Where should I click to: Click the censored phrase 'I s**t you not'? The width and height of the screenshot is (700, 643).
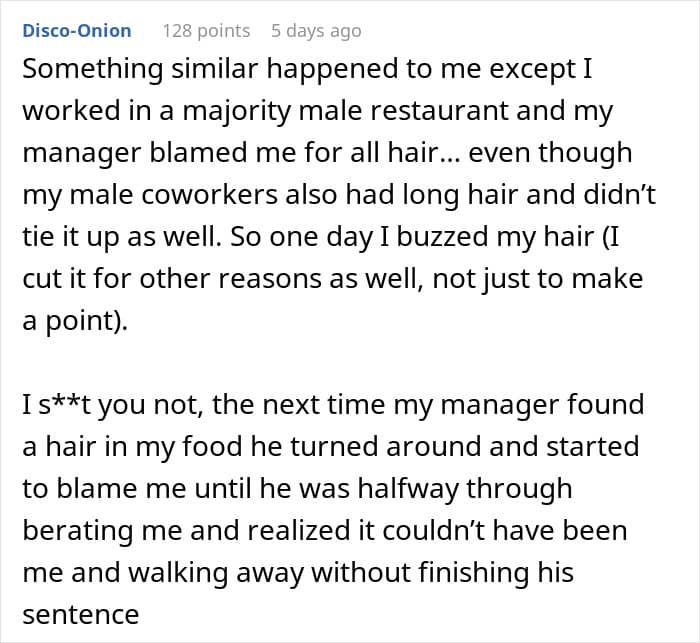coord(111,405)
